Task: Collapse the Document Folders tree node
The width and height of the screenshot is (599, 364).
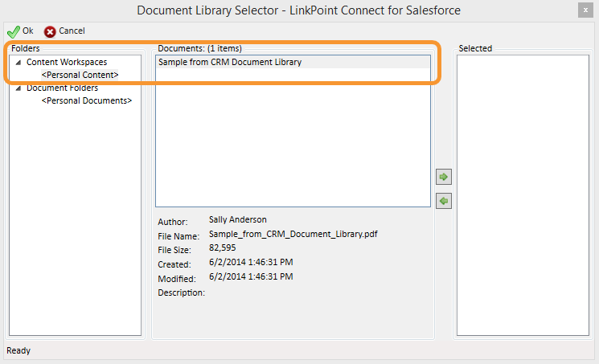Action: tap(18, 88)
